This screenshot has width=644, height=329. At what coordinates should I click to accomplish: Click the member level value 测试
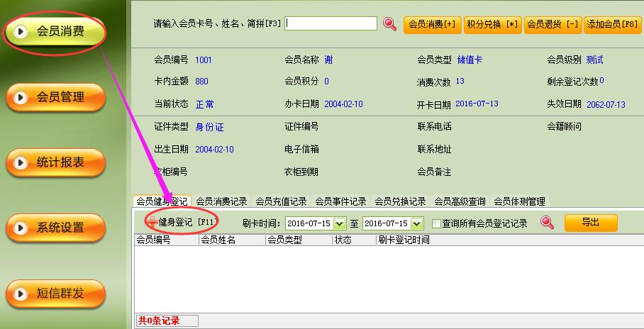(595, 60)
